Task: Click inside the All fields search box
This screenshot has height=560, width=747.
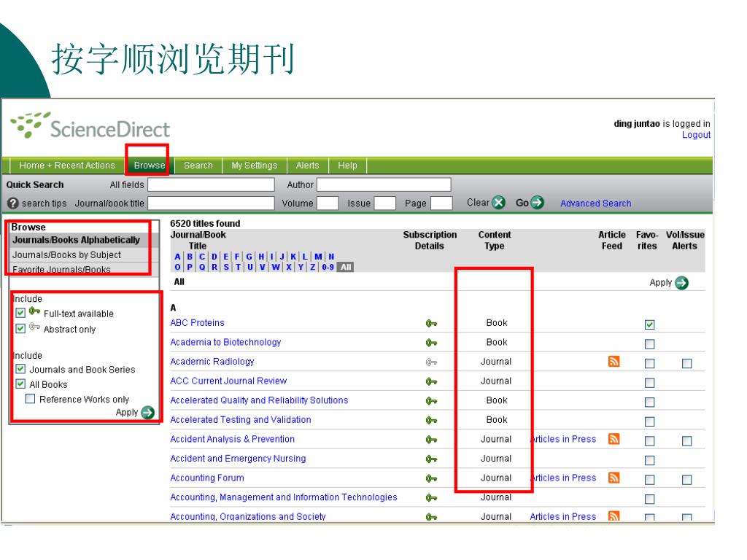Action: (211, 184)
